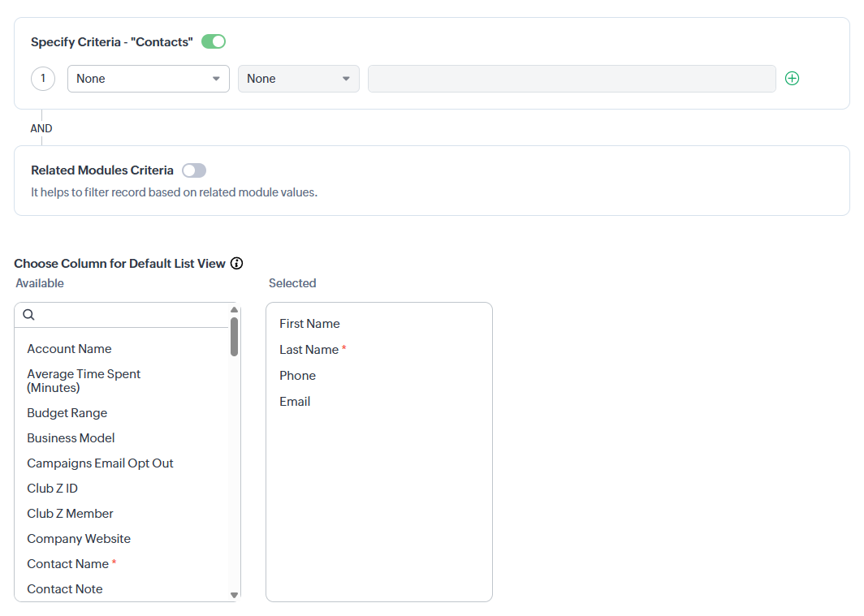Select Company Website from Available list
Image resolution: width=864 pixels, height=616 pixels.
tap(78, 539)
